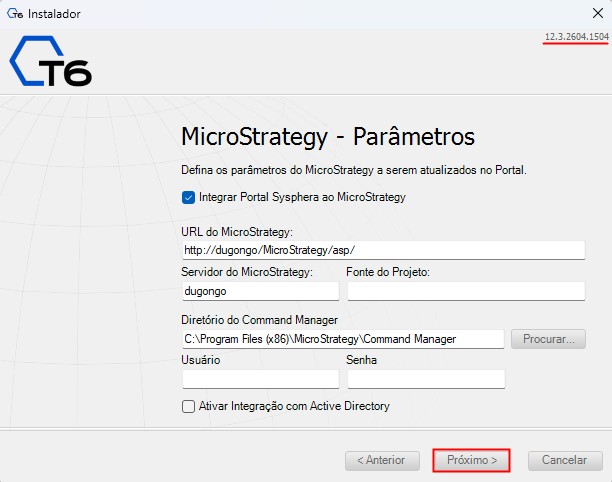Click the Usuário input field
This screenshot has height=482, width=612.
click(260, 379)
